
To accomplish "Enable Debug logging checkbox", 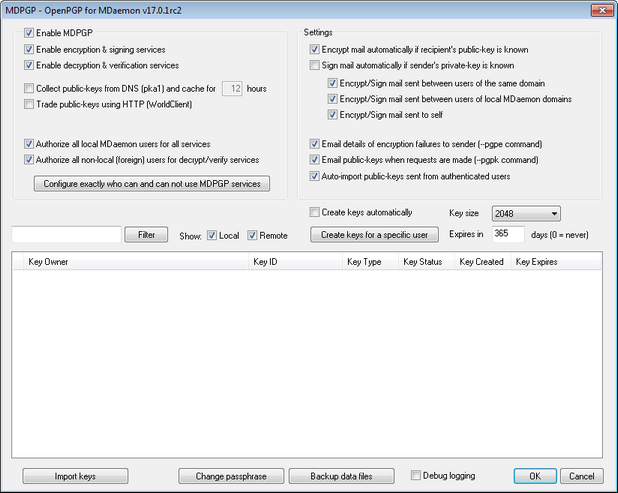I will click(415, 475).
